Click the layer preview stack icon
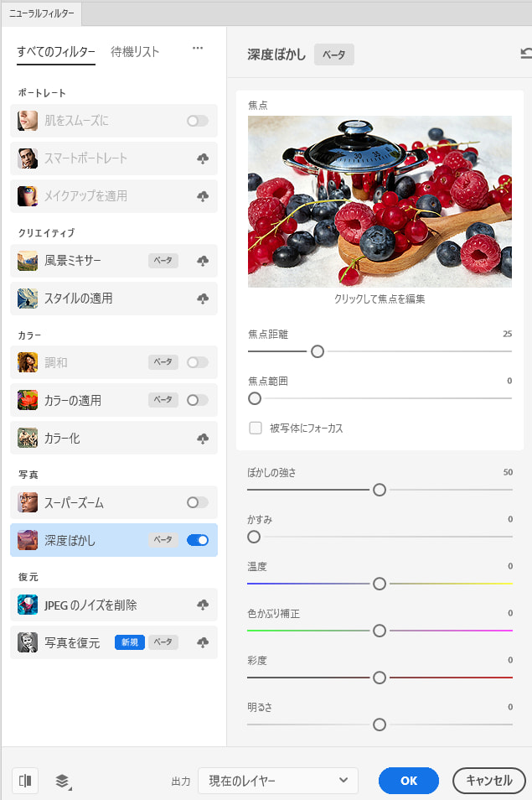This screenshot has width=532, height=800. tap(63, 781)
